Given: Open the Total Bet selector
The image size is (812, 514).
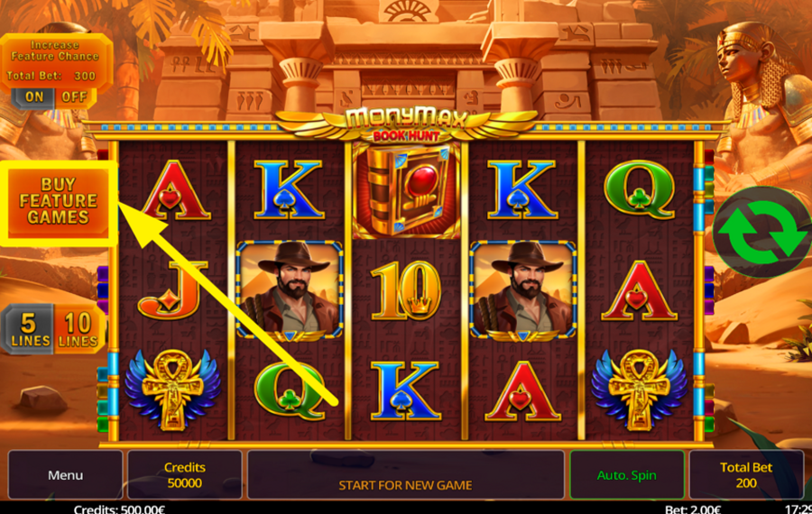Looking at the screenshot, I should pos(746,474).
